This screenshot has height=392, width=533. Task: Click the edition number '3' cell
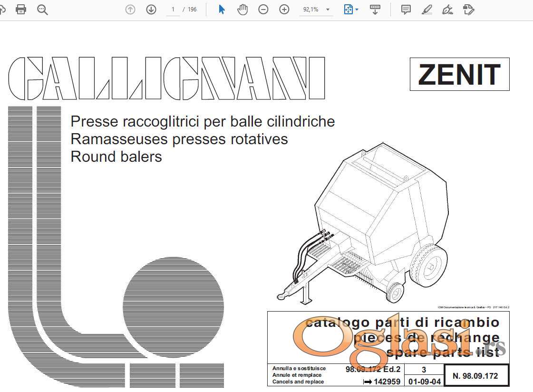click(x=424, y=370)
